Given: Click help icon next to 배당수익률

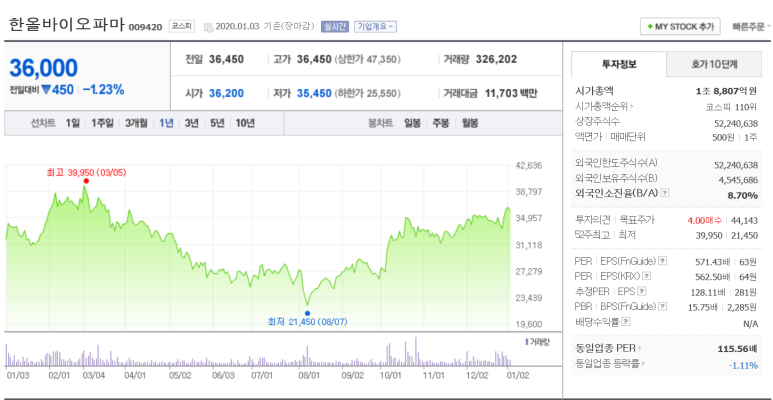Looking at the screenshot, I should coord(626,322).
